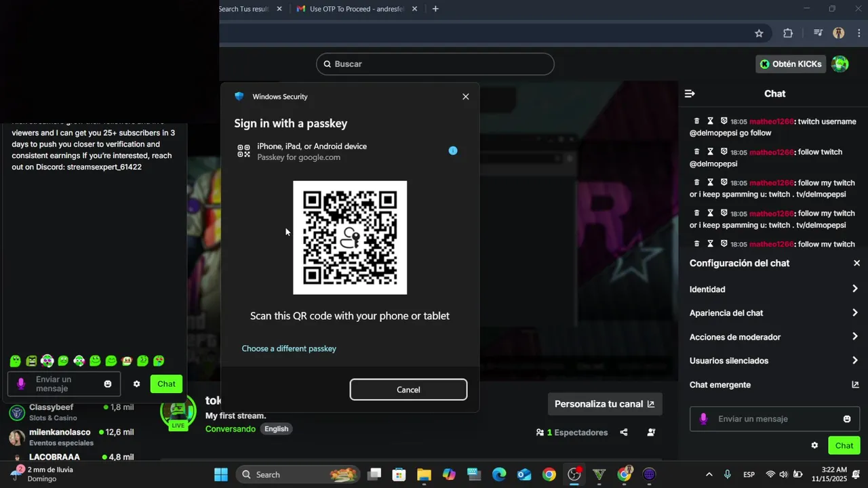This screenshot has width=868, height=488.
Task: Pick the first green blob emote
Action: tap(15, 361)
